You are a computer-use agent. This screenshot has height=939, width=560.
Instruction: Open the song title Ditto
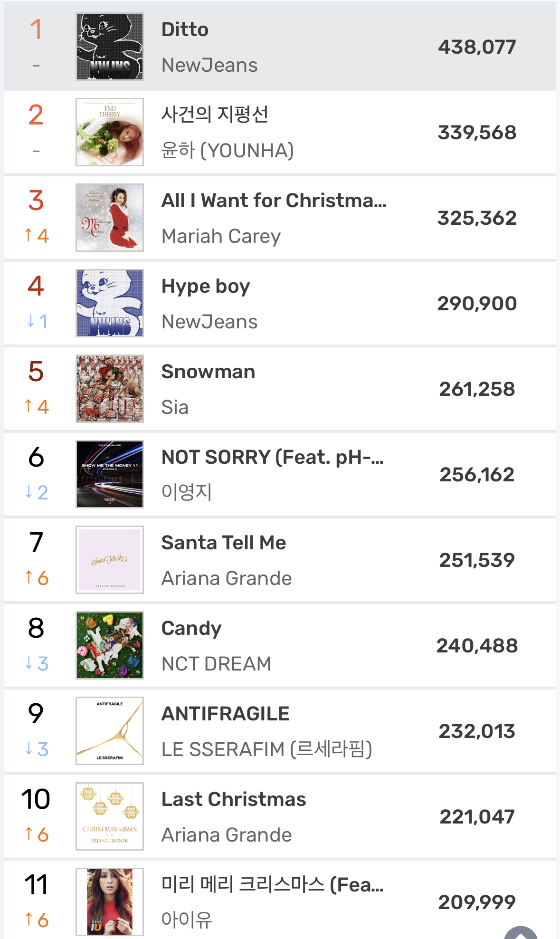[x=185, y=29]
